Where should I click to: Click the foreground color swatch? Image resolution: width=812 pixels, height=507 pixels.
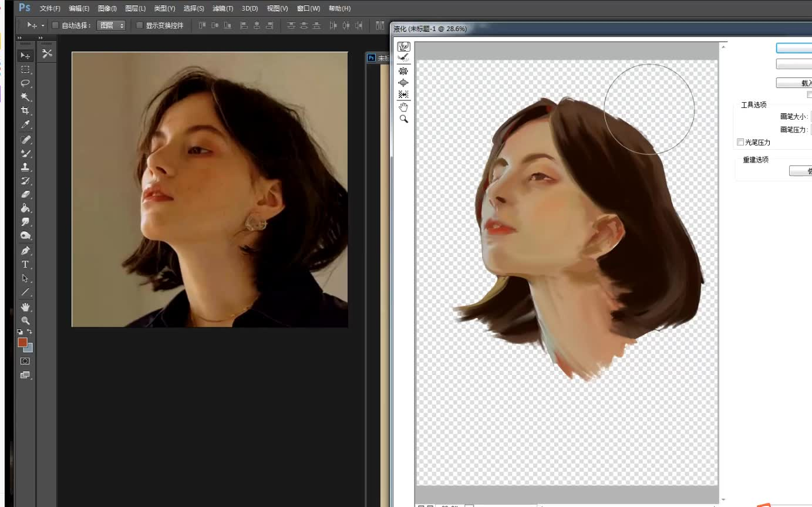click(22, 342)
